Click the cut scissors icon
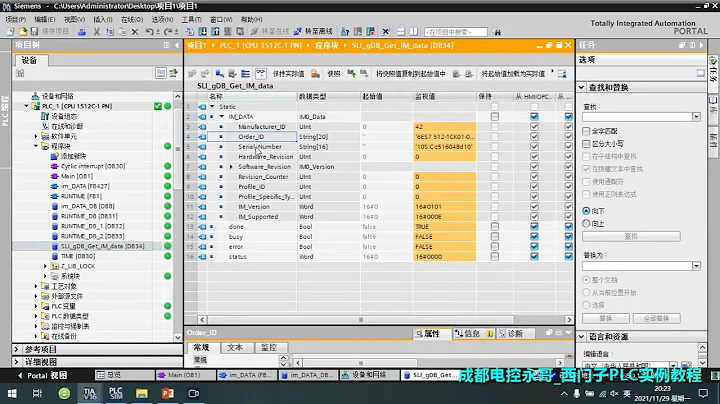Viewport: 720px width, 404px height. coord(97,32)
